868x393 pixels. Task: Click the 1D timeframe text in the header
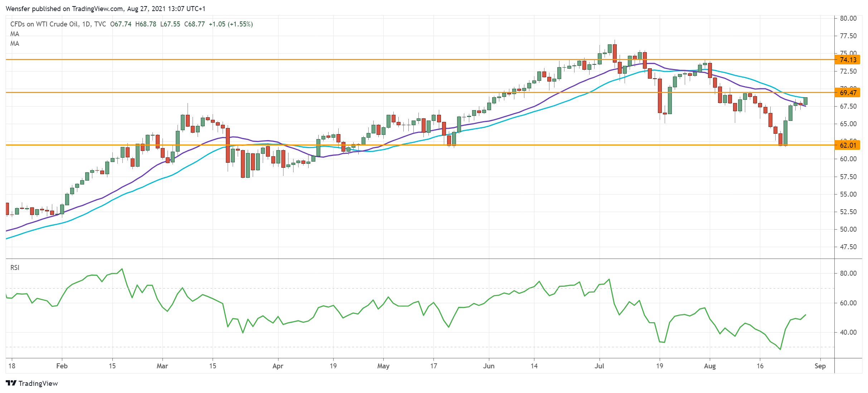(x=86, y=24)
